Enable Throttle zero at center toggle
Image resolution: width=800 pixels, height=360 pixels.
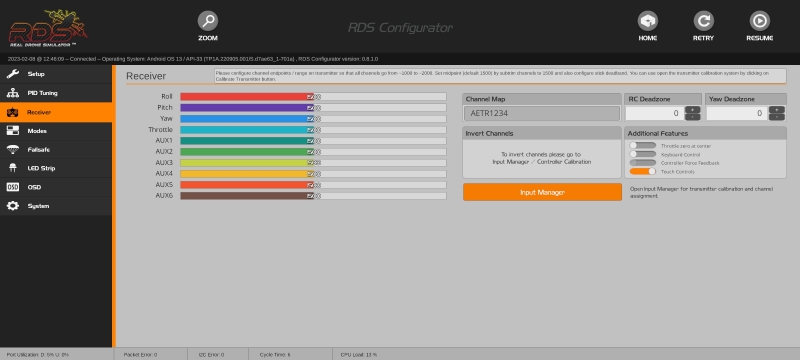click(x=643, y=146)
